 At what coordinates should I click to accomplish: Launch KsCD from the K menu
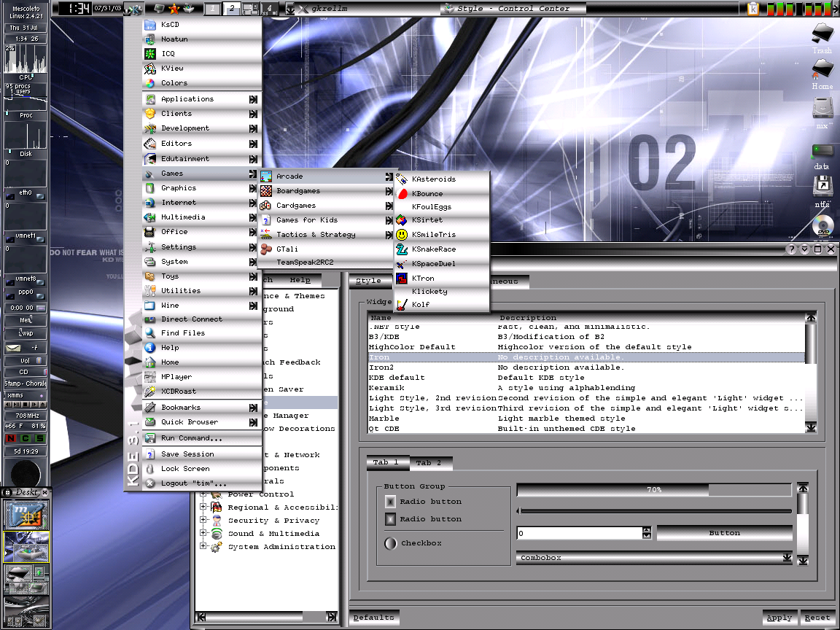pyautogui.click(x=202, y=25)
